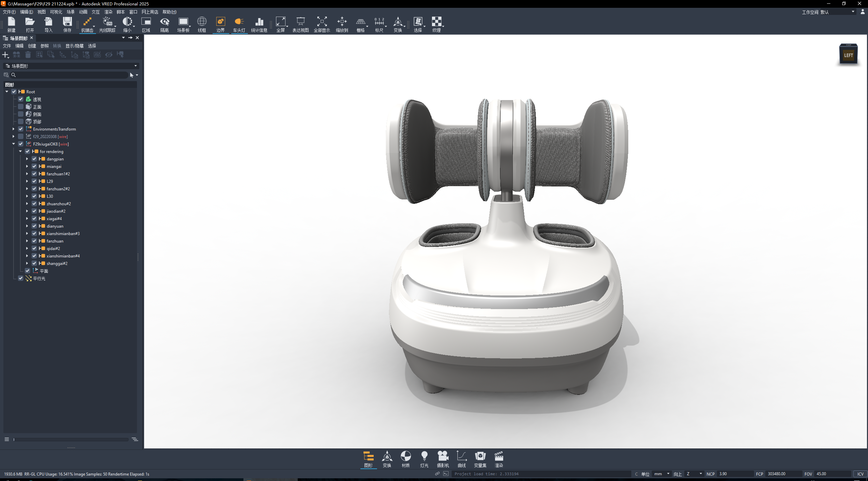
Task: Open the 摄影机 camera editor
Action: tap(443, 459)
